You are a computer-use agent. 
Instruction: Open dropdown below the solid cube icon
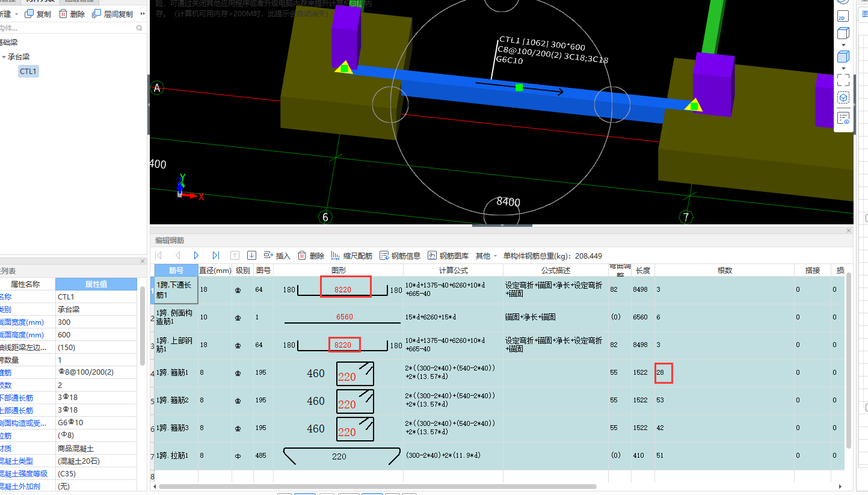(843, 69)
